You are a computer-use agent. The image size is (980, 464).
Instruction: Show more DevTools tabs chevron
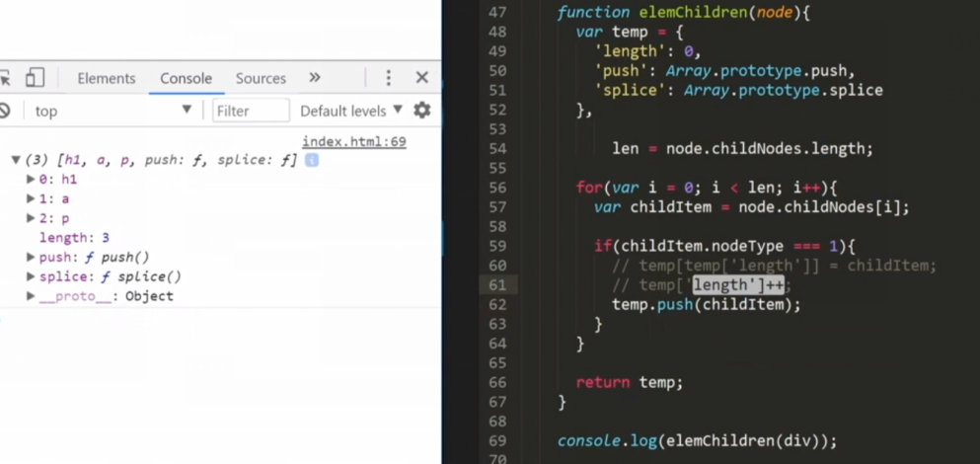[x=315, y=78]
